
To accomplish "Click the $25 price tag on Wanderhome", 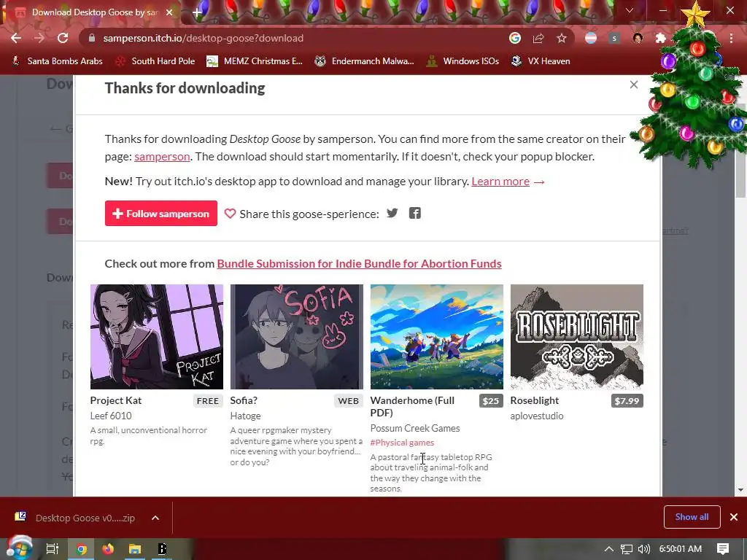I will coord(491,401).
